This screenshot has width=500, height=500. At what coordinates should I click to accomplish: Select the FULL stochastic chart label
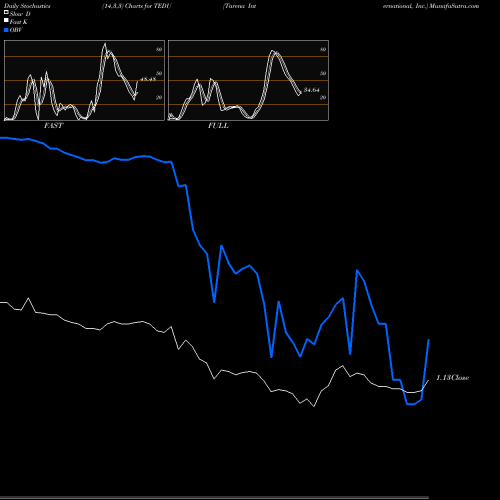pos(218,126)
